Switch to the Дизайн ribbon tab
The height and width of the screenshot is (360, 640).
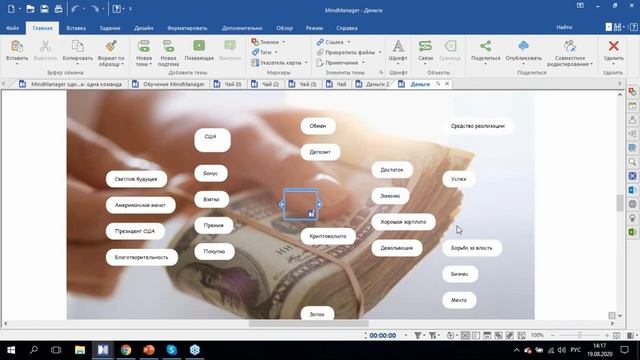click(144, 28)
